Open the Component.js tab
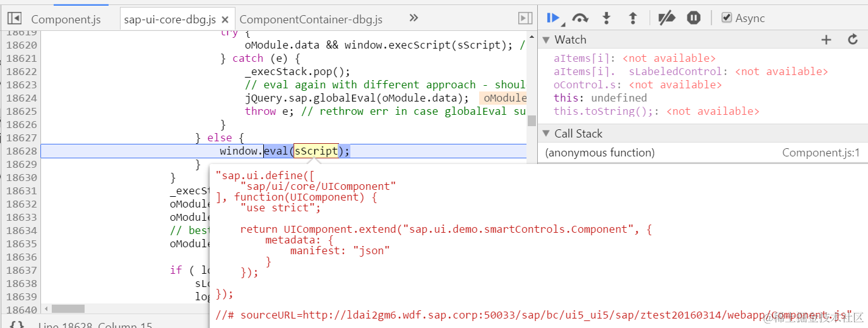The width and height of the screenshot is (868, 328). (66, 19)
